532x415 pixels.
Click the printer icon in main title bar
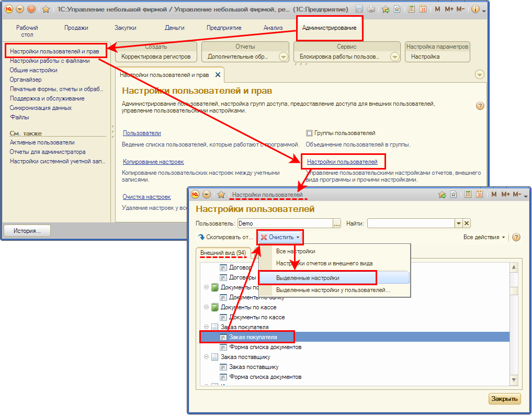(371, 9)
